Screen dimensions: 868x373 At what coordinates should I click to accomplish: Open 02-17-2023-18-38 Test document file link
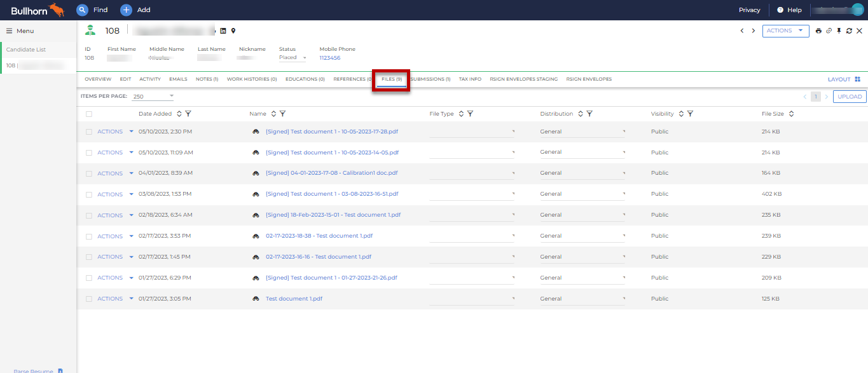click(x=319, y=236)
